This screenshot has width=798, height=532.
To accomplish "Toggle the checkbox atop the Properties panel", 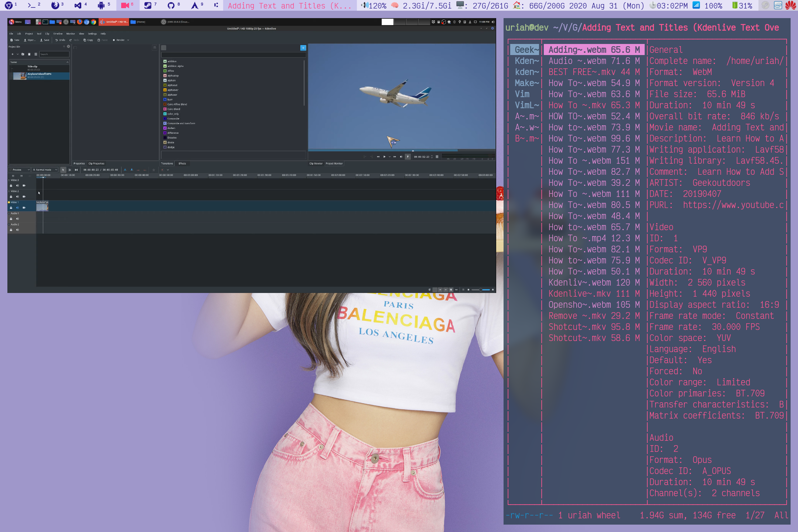I will point(75,48).
